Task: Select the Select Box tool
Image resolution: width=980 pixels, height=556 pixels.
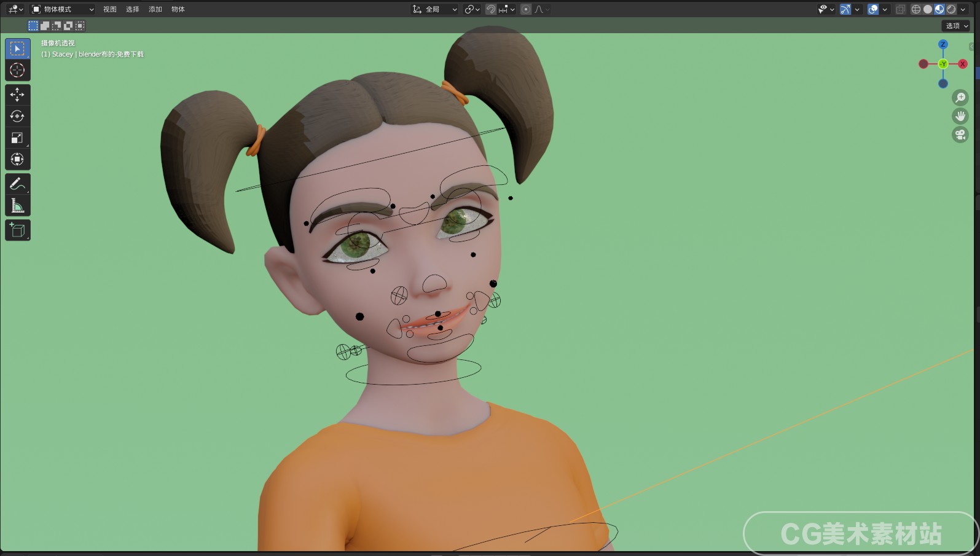Action: point(17,49)
